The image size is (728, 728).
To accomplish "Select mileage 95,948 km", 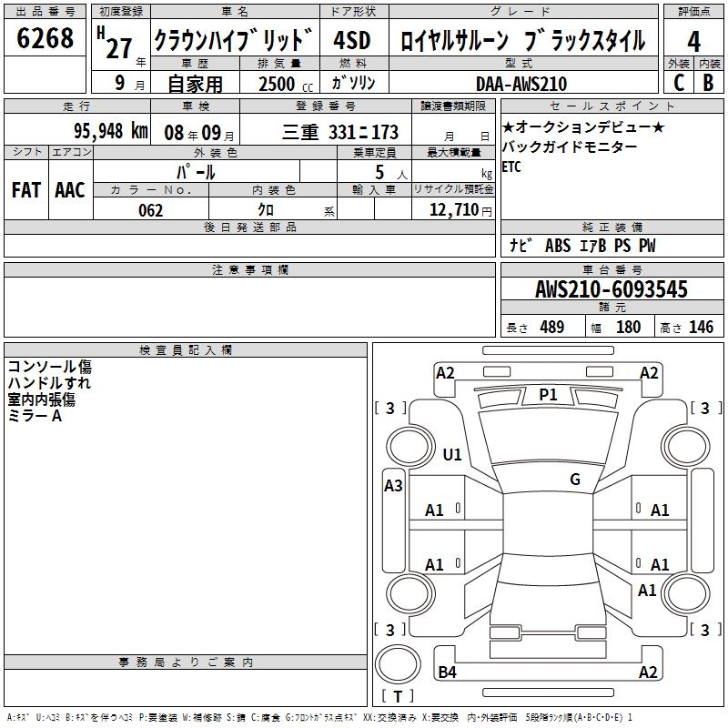I will (x=111, y=131).
